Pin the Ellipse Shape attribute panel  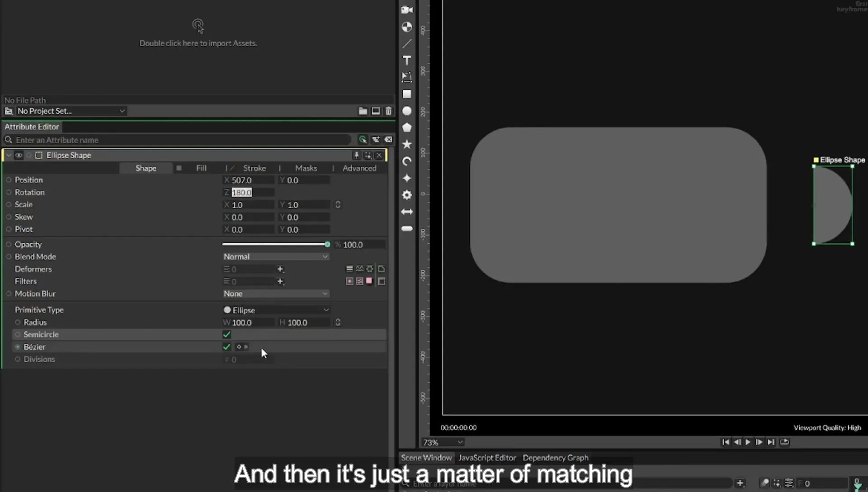tap(356, 155)
